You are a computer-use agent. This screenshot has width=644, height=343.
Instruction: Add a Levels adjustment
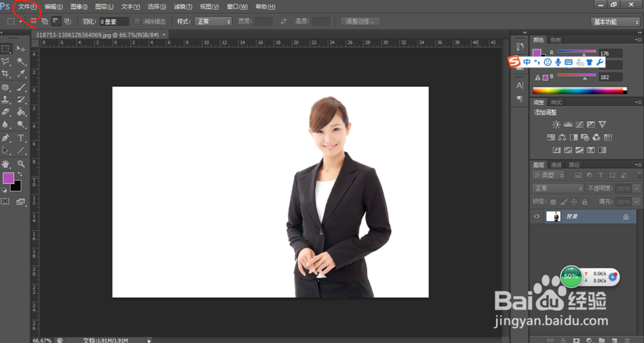pos(568,124)
